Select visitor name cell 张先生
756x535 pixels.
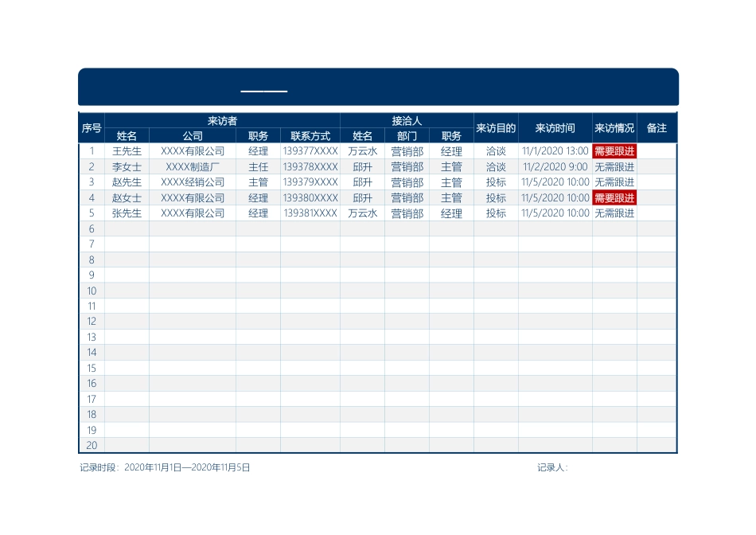click(x=127, y=213)
